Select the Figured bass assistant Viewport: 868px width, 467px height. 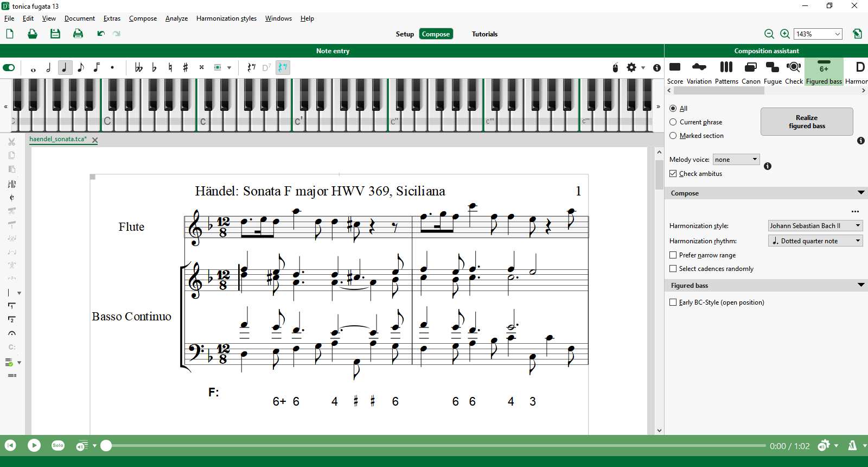[824, 72]
